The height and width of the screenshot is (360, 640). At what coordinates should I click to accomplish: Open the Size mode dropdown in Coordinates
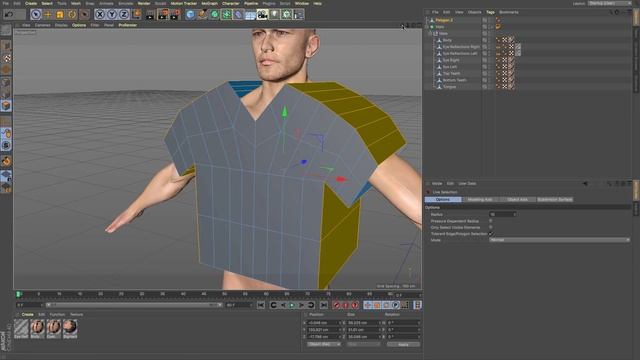click(363, 344)
